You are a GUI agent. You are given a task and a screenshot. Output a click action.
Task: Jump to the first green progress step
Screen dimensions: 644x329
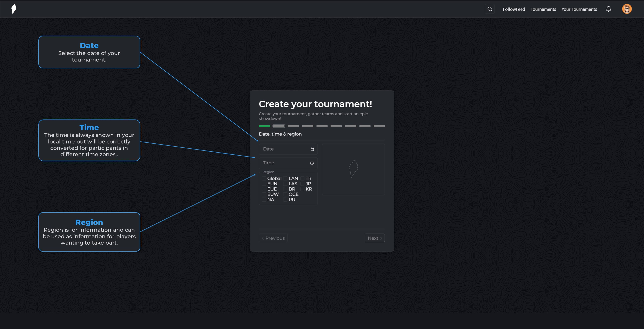pyautogui.click(x=264, y=126)
